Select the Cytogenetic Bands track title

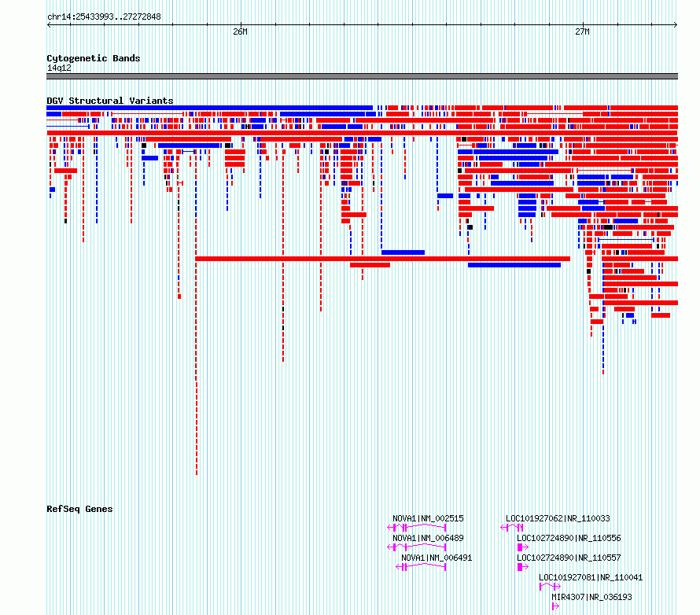pos(94,58)
